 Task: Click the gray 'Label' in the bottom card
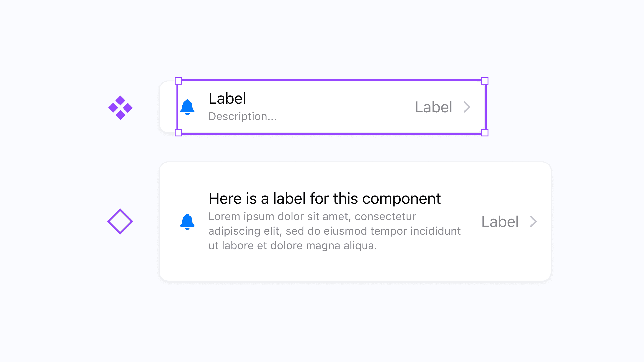500,222
